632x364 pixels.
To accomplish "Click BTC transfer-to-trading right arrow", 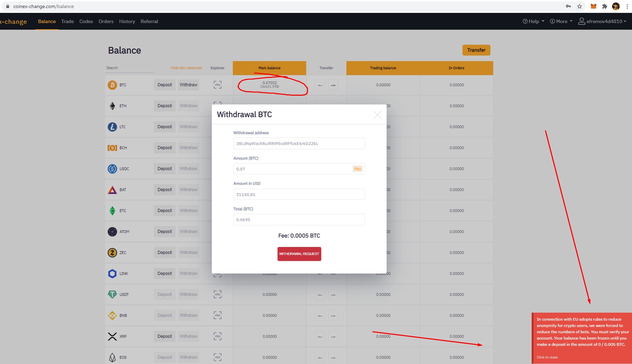I will (333, 85).
